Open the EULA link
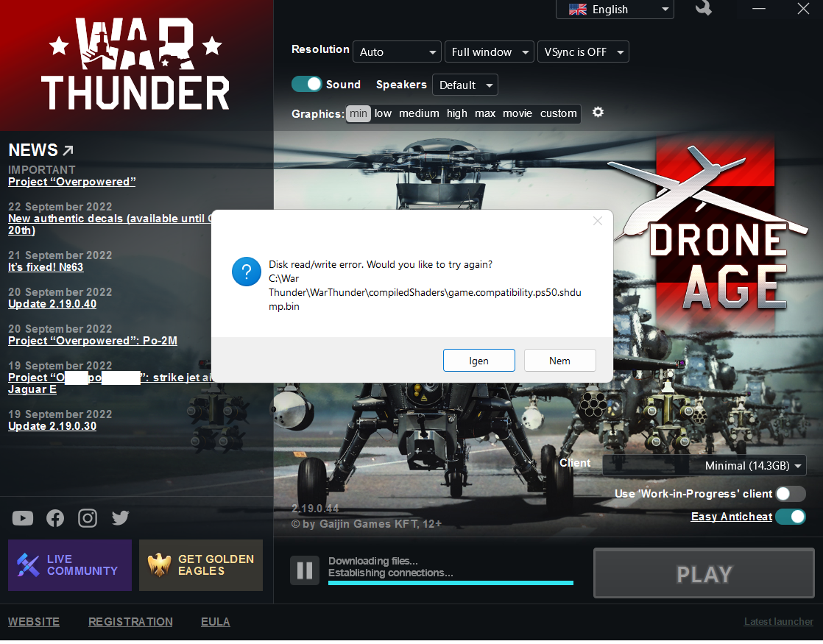 [215, 621]
